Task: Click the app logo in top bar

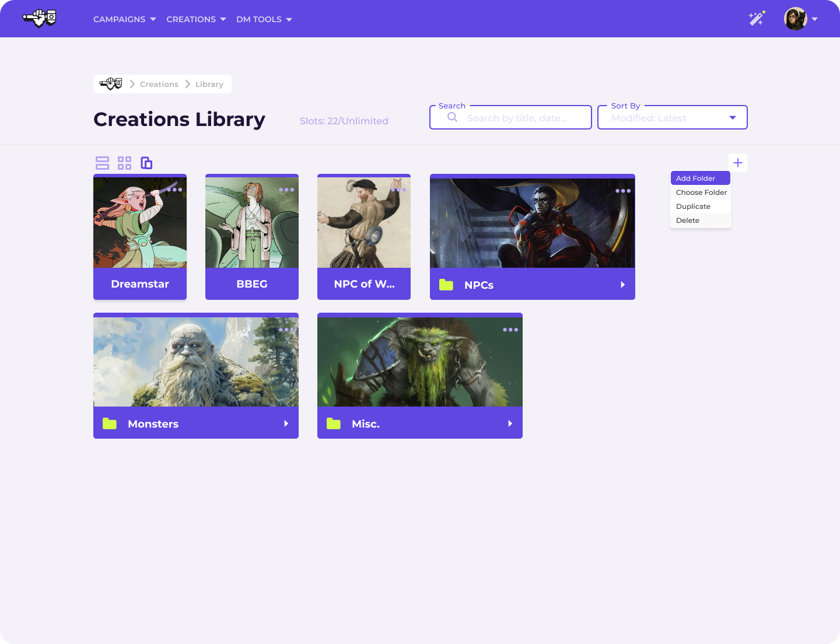Action: (39, 19)
